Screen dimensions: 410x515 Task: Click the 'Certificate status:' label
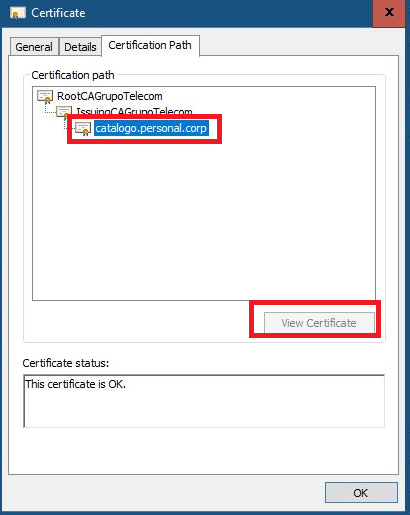(66, 363)
